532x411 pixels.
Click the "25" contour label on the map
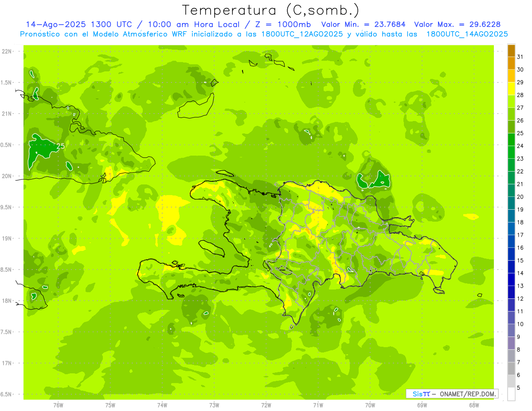tap(61, 146)
